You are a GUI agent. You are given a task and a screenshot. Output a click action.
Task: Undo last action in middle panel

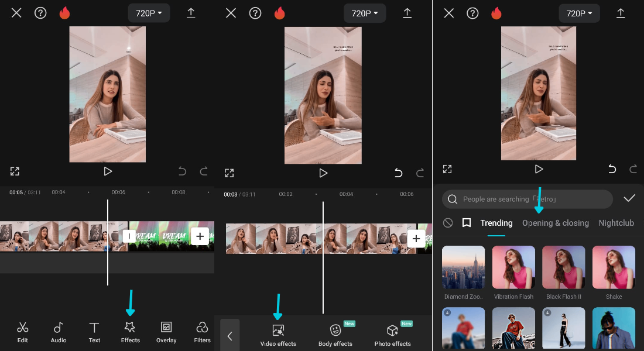click(x=398, y=173)
